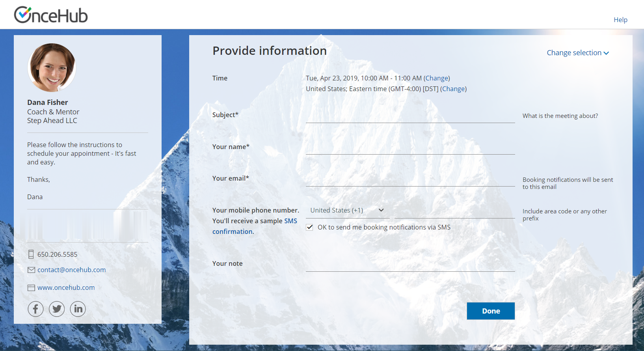Click the Include area code hint text
Viewport: 644px width, 351px height.
564,215
